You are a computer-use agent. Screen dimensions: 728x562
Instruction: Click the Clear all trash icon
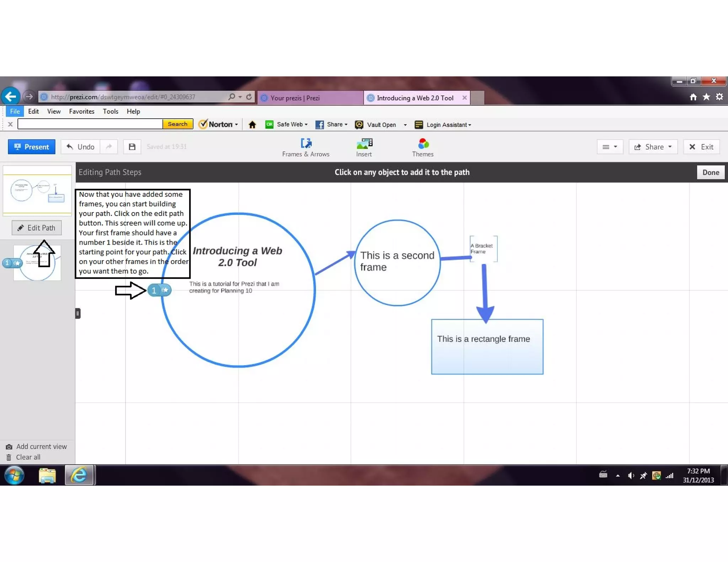point(9,458)
